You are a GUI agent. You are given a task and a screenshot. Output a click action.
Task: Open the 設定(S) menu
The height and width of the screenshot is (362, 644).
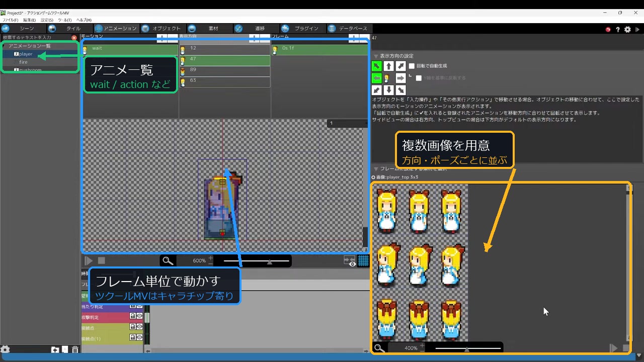point(47,20)
